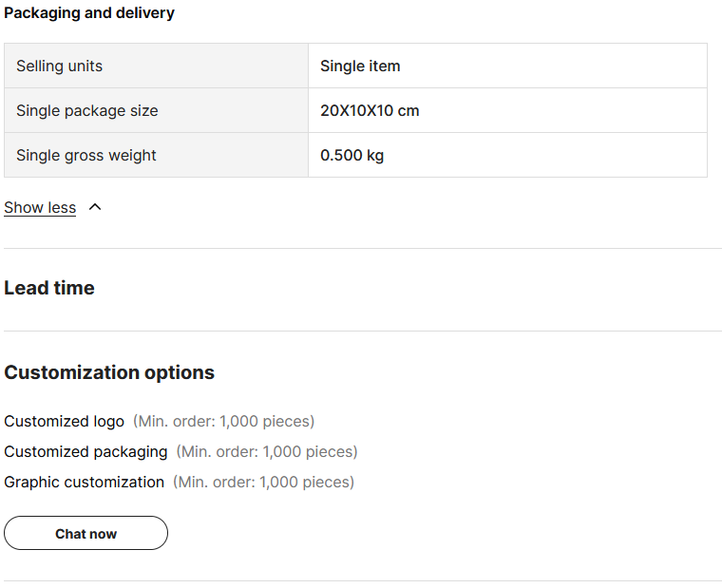
Task: Click the divider line below Lead time
Action: coord(363,331)
